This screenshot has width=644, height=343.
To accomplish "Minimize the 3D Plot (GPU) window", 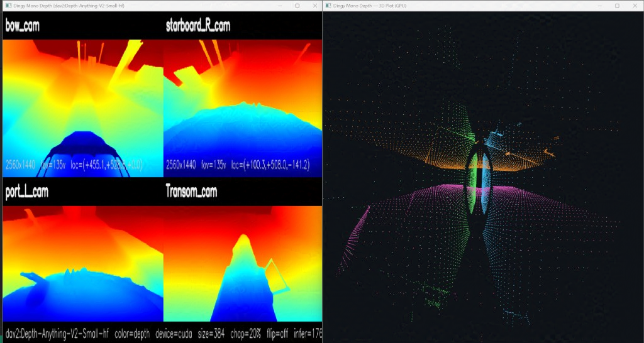I will pos(599,6).
